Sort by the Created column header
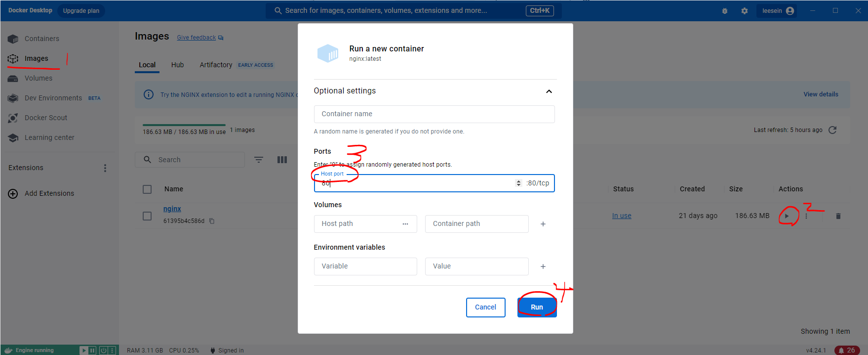The width and height of the screenshot is (868, 355). [692, 189]
